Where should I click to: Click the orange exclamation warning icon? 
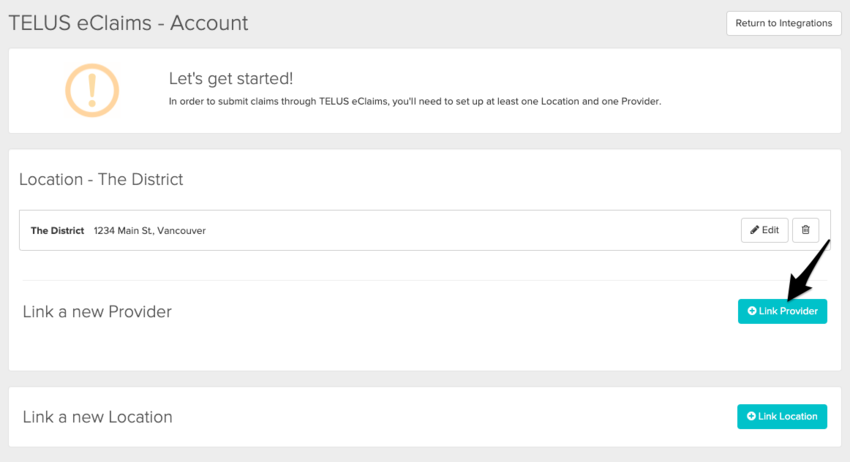pos(92,90)
